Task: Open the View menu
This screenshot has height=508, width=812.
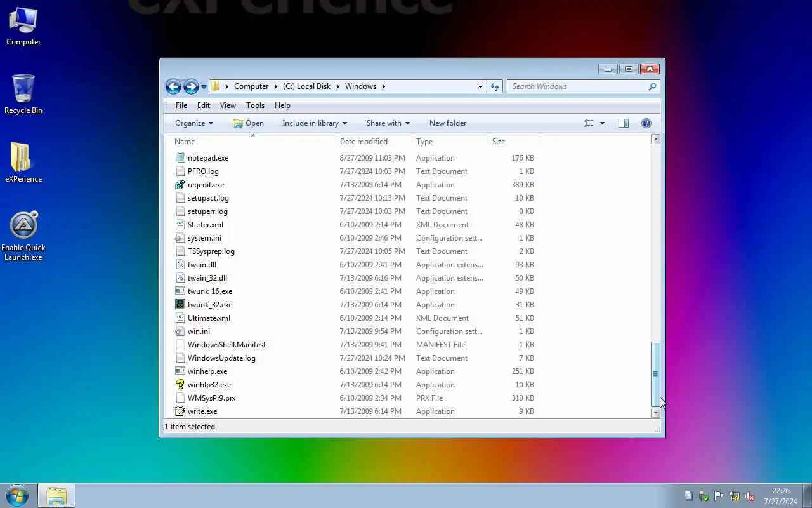Action: click(228, 105)
